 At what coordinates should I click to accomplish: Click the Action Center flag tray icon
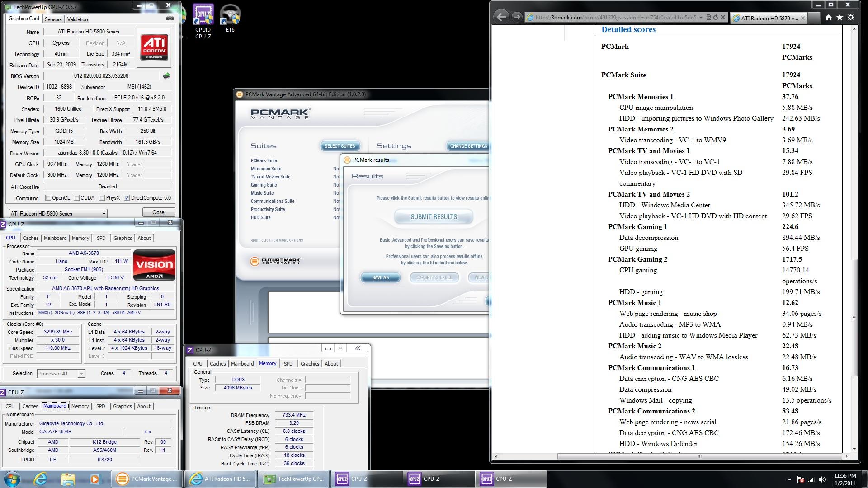801,479
